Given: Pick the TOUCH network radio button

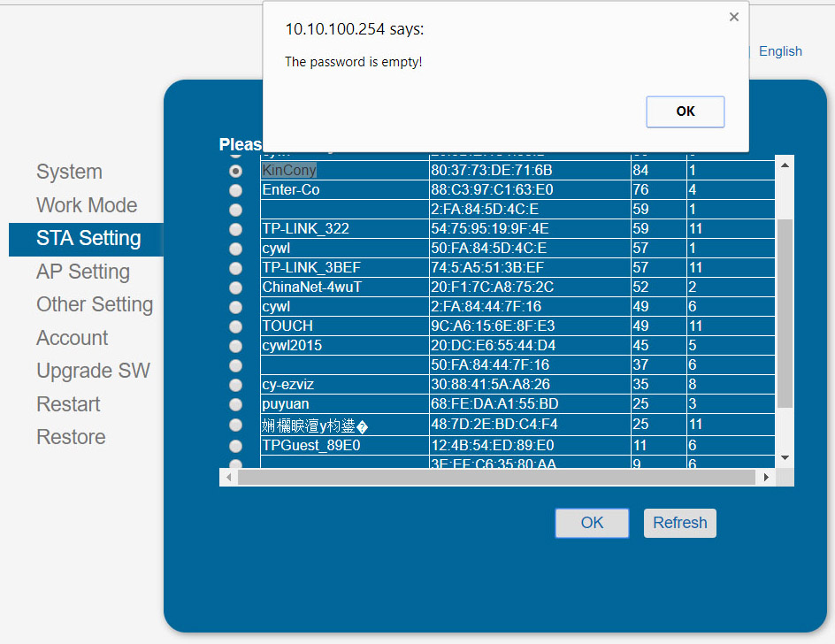Looking at the screenshot, I should coord(235,326).
